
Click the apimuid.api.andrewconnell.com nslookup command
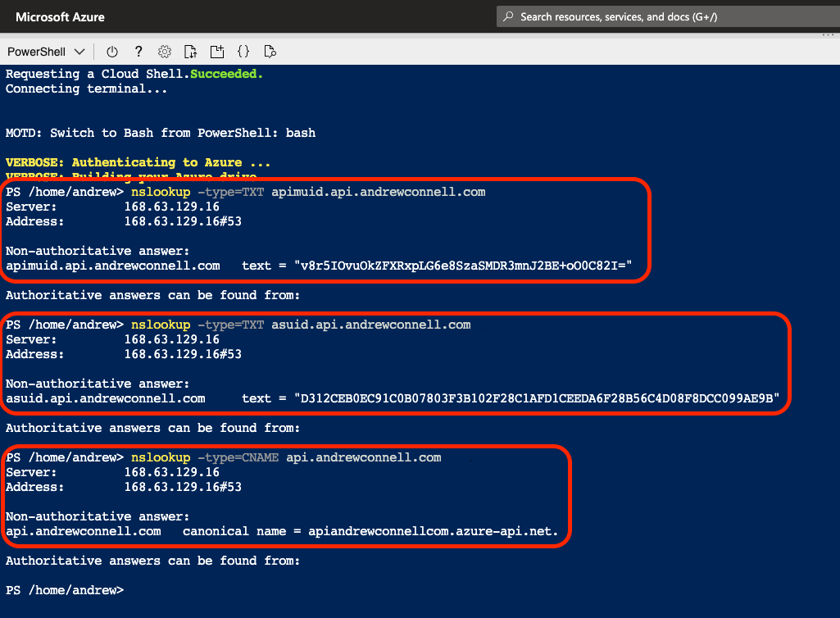pos(308,192)
